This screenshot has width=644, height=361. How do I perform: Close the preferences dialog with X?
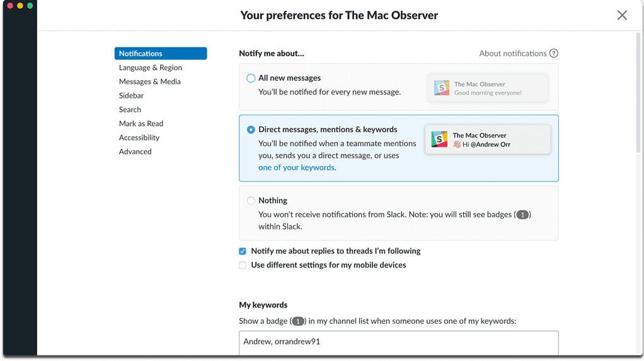tap(622, 15)
